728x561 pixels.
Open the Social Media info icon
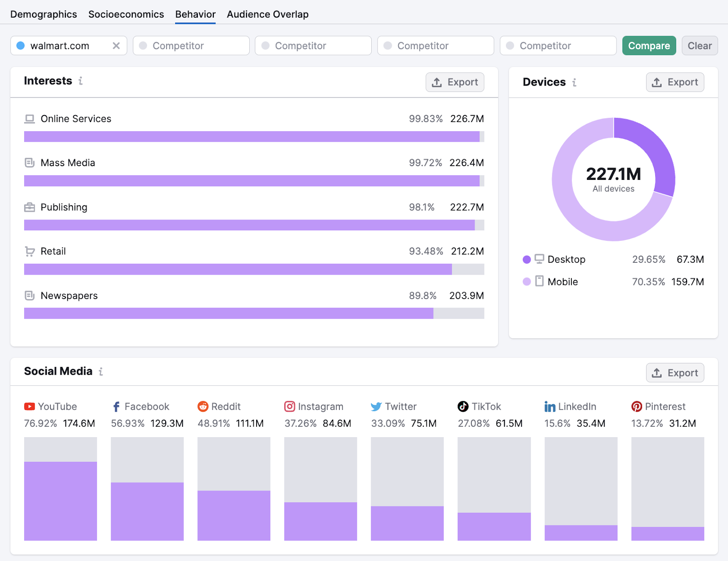(101, 372)
